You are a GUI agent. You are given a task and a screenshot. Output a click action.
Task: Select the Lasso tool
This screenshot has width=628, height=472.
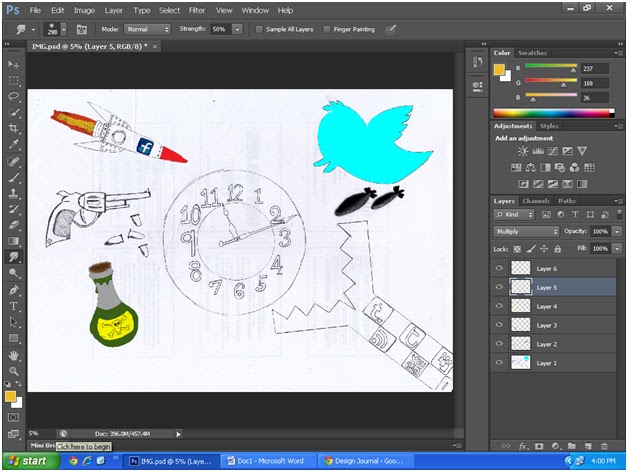tap(14, 97)
